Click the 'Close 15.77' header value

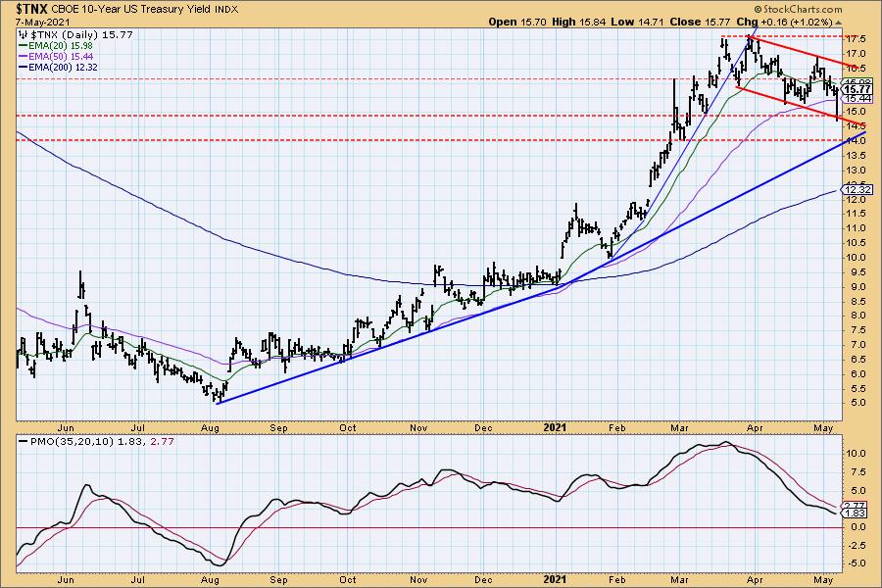[x=701, y=22]
